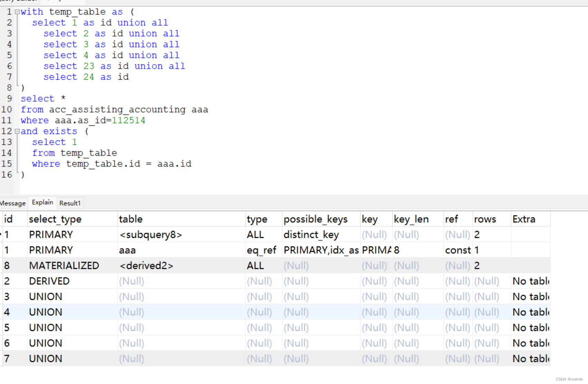Open the Explain tab

[42, 202]
